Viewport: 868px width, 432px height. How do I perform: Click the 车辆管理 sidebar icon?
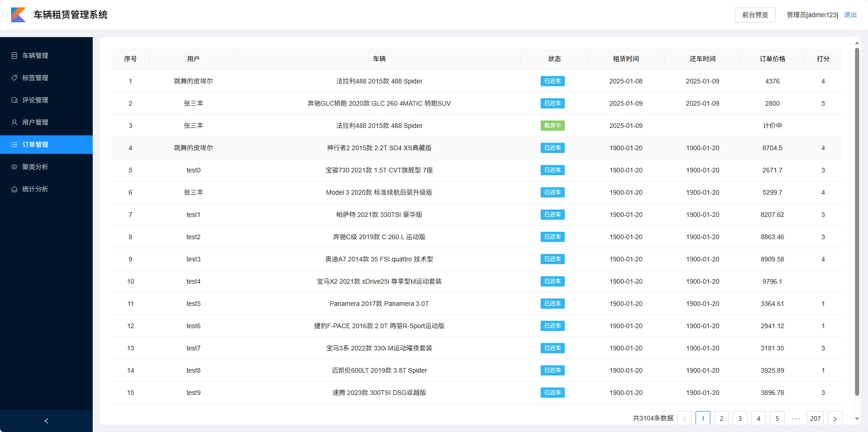click(14, 56)
